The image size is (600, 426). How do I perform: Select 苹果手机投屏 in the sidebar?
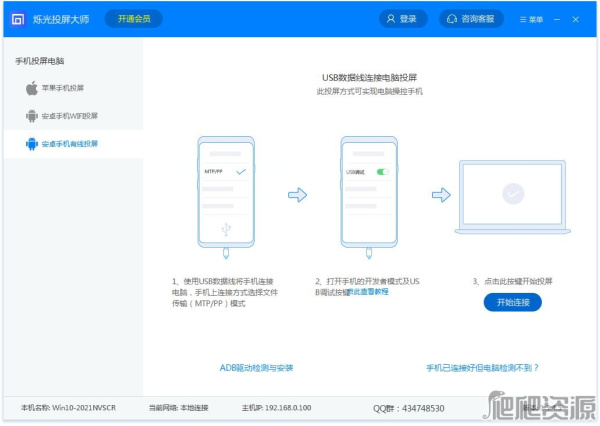coord(73,88)
